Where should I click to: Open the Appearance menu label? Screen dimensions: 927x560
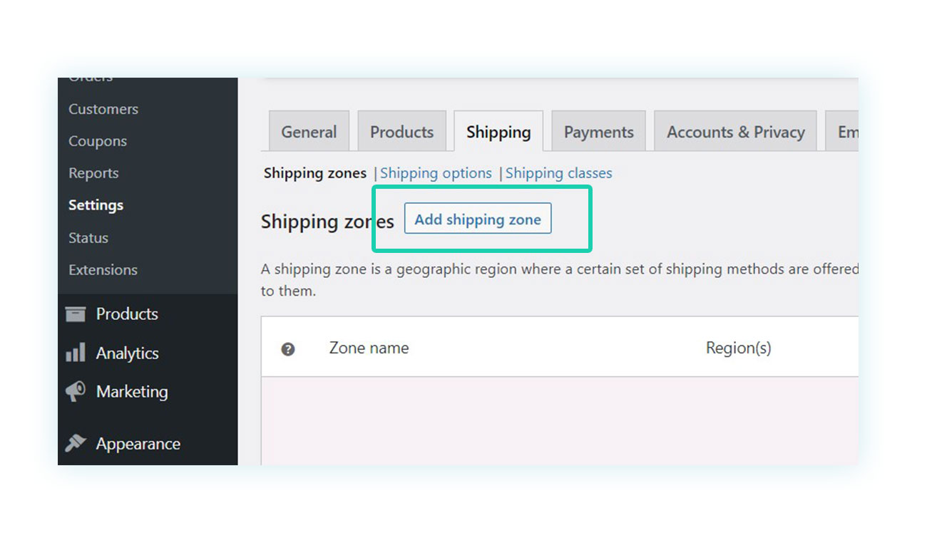pos(138,444)
